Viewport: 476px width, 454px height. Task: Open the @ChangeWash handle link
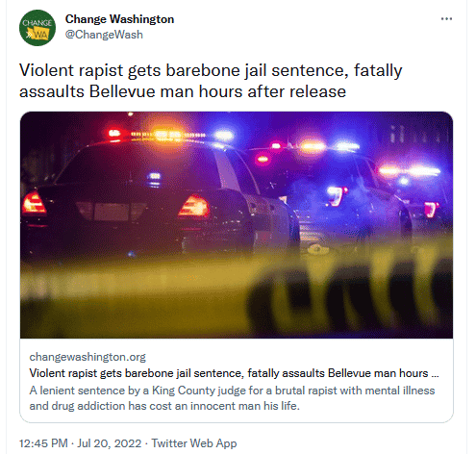coord(104,35)
